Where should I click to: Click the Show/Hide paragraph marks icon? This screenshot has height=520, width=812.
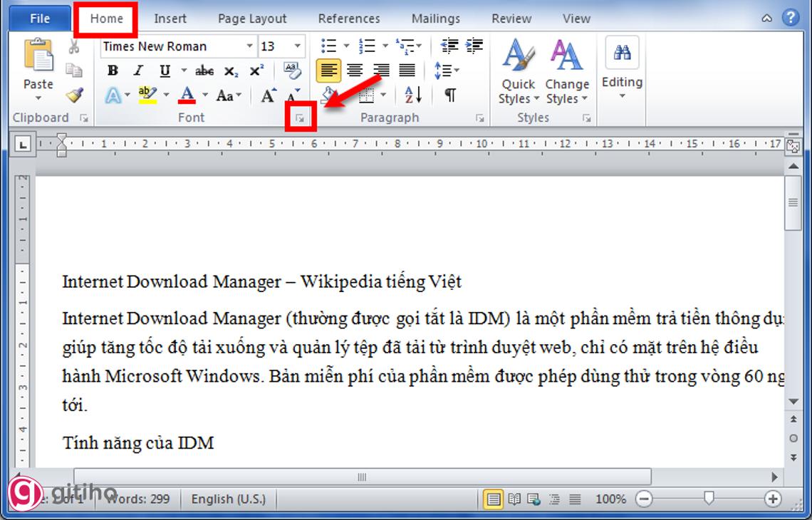[x=449, y=94]
